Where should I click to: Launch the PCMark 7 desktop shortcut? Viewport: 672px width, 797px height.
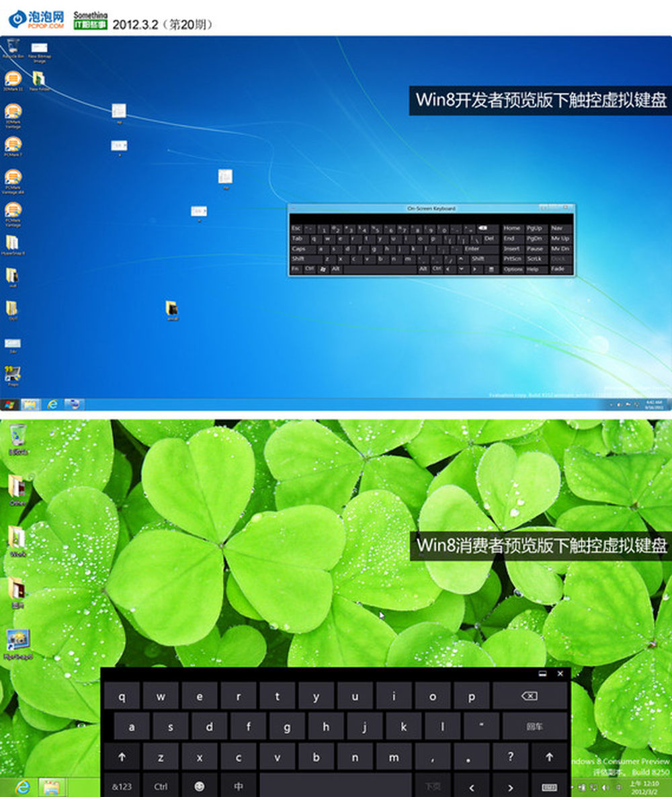[13, 146]
